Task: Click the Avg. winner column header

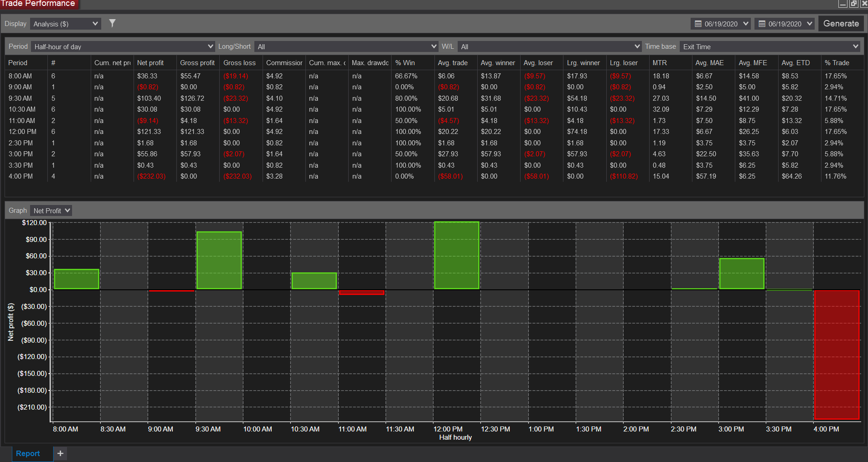Action: click(498, 63)
